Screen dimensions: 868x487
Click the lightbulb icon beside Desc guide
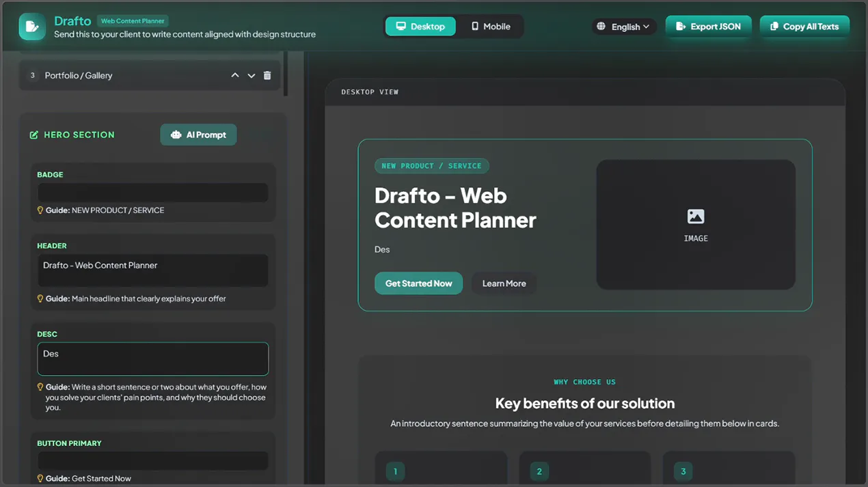40,387
